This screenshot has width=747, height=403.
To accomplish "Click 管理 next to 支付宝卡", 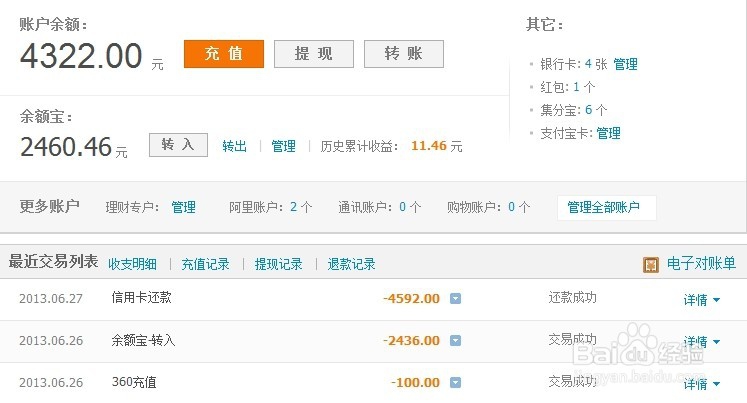I will pos(608,133).
